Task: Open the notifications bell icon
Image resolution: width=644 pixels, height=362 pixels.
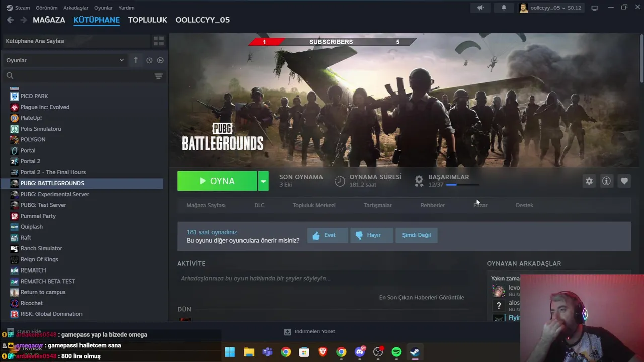Action: point(504,8)
